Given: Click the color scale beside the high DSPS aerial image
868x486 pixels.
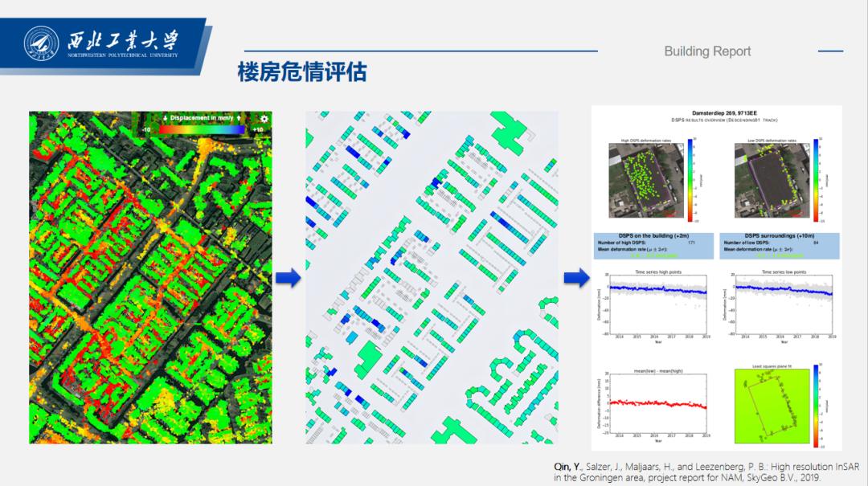Looking at the screenshot, I should [690, 181].
